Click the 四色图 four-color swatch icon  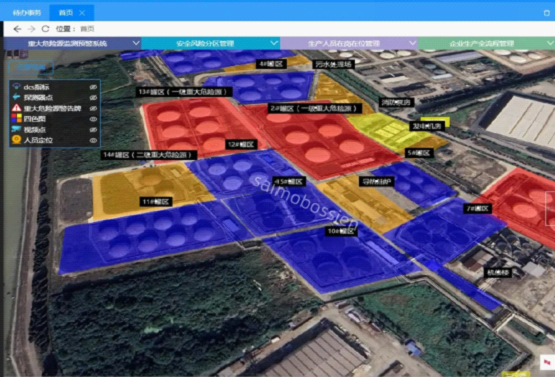coord(16,118)
